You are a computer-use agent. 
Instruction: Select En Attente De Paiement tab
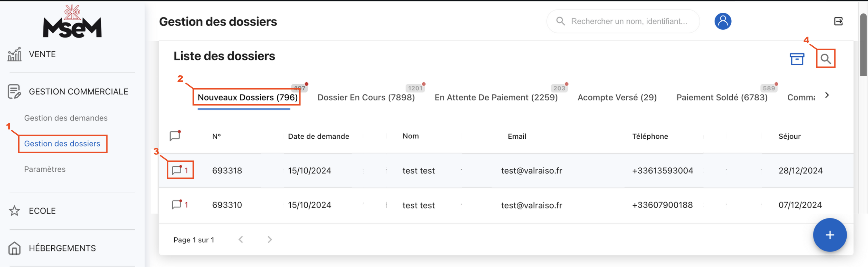pos(496,97)
